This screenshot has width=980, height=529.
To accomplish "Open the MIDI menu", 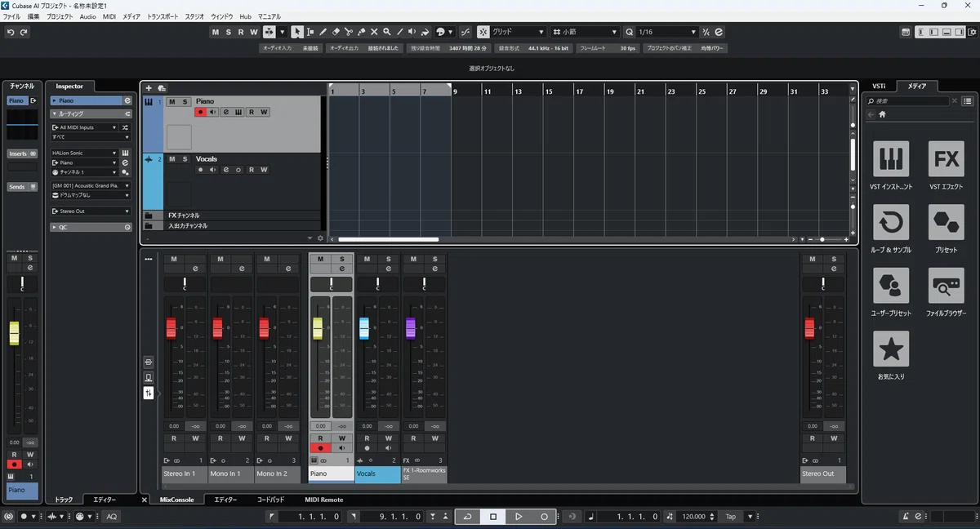I will (x=109, y=16).
